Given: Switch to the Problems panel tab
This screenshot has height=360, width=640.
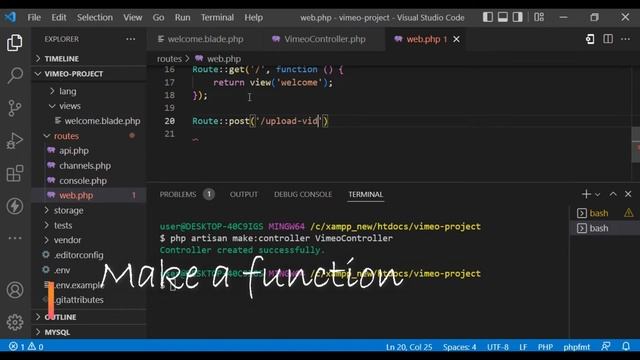Looking at the screenshot, I should coord(186,194).
